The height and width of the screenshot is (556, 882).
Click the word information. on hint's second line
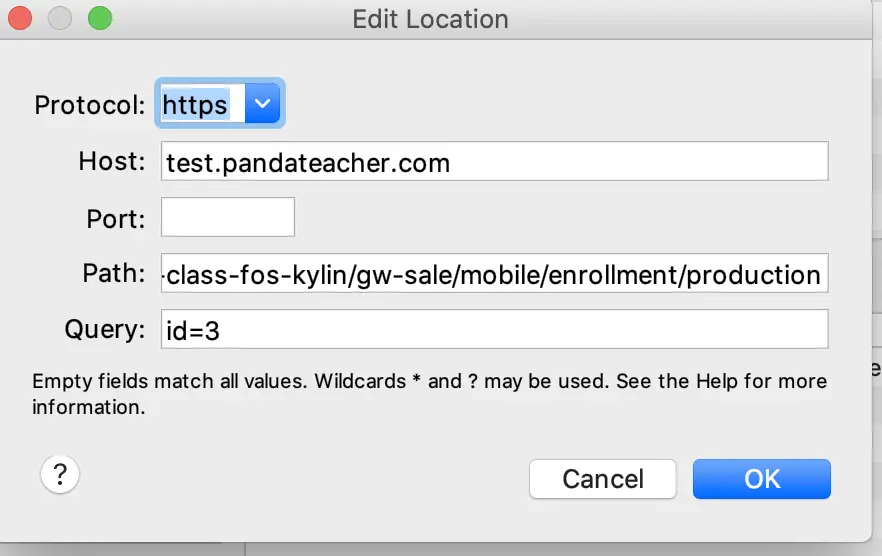88,407
